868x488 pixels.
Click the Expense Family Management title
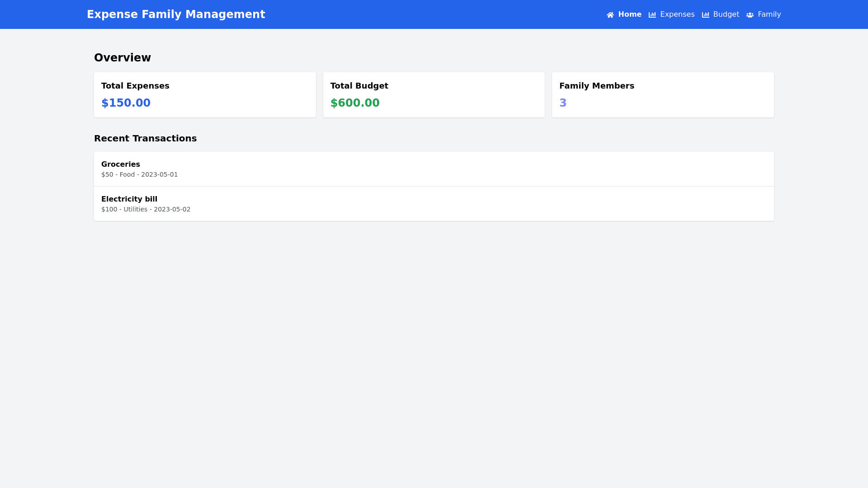(176, 14)
